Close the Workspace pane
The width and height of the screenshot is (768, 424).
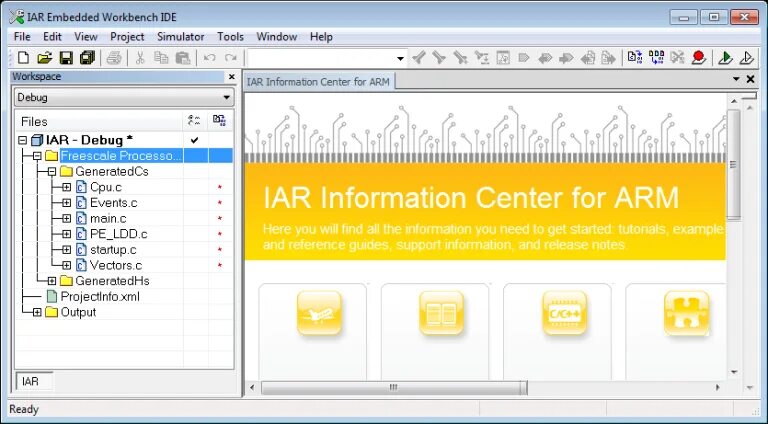[x=232, y=77]
